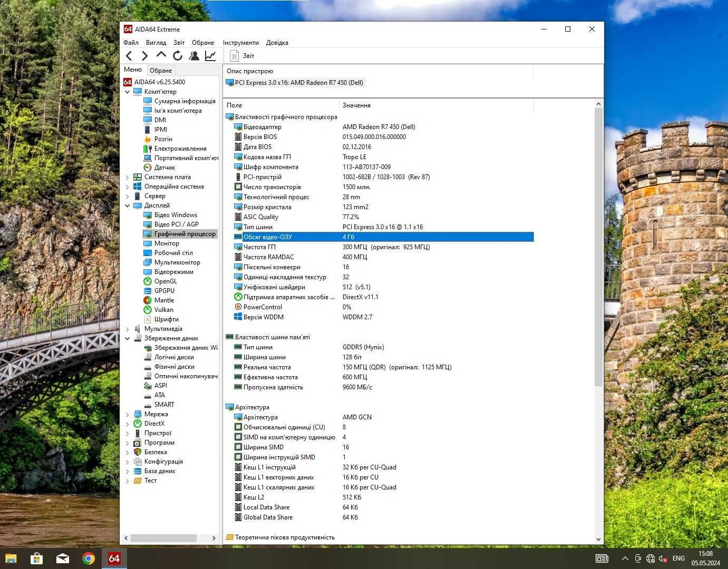This screenshot has height=569, width=728.
Task: Click the Тест icon in tree
Action: click(x=138, y=480)
